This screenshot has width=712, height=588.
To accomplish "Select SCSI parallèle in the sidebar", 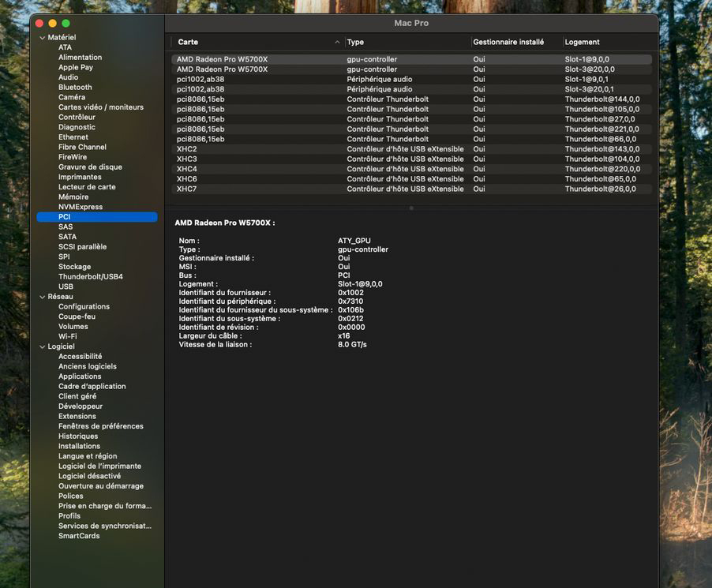I will tap(82, 247).
